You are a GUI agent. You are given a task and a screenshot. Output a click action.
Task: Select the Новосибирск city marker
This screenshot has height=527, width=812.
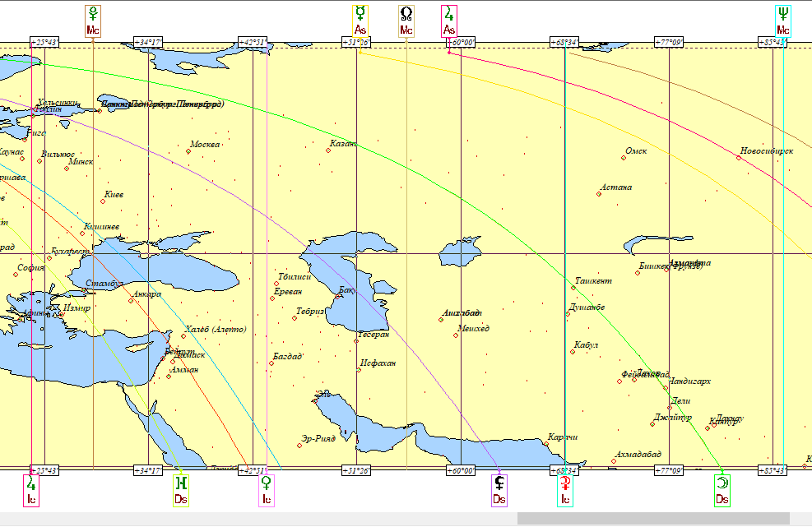[739, 158]
